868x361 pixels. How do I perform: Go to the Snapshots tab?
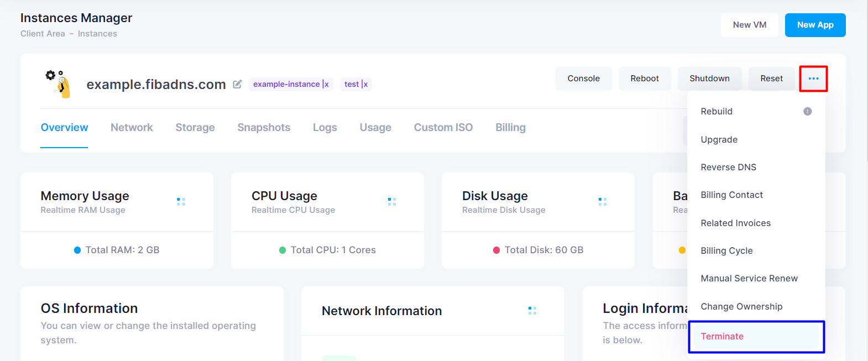264,128
